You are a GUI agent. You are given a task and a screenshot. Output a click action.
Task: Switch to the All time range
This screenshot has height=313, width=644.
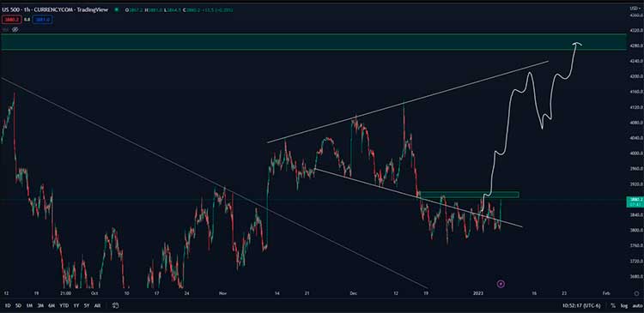coord(97,305)
